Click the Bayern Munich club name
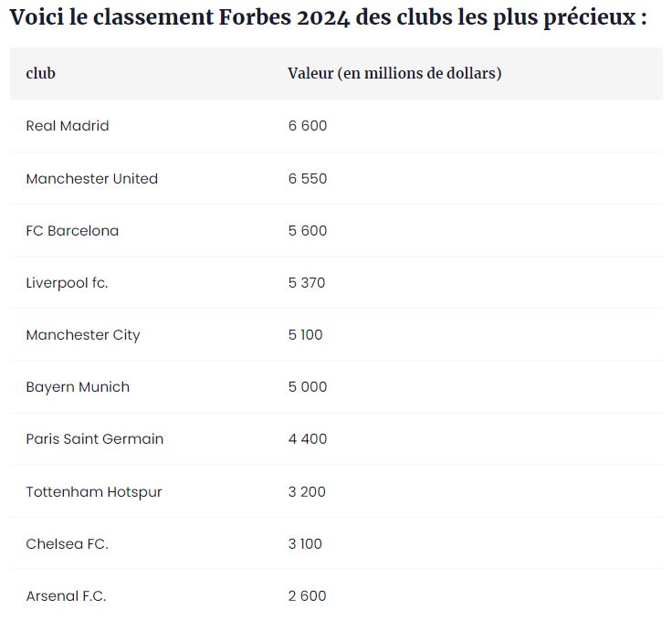This screenshot has width=672, height=620. 78,387
